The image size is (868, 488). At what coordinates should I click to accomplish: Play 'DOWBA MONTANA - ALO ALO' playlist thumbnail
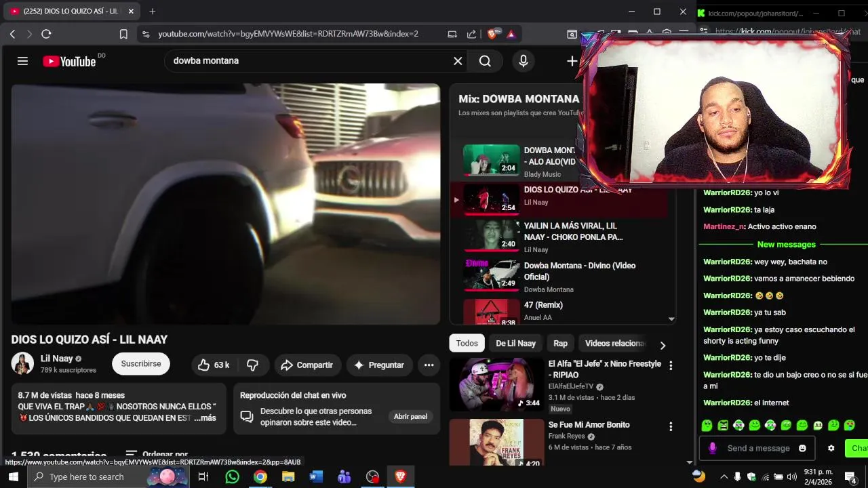coord(491,161)
